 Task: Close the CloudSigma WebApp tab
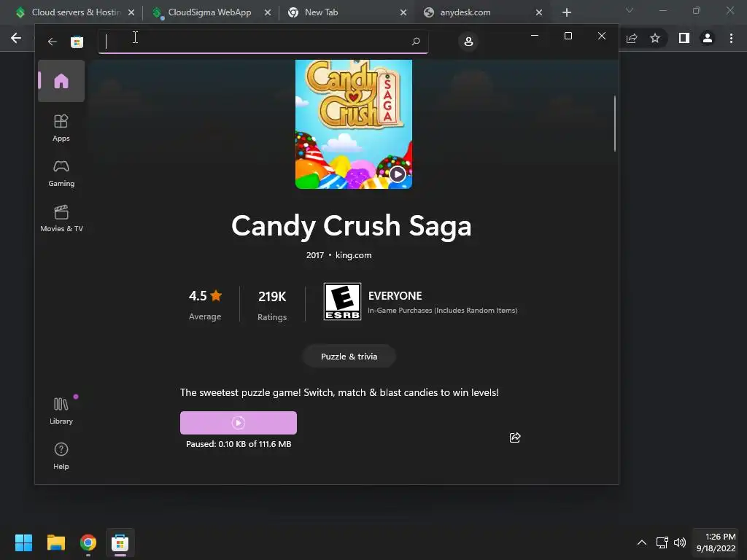tap(268, 13)
